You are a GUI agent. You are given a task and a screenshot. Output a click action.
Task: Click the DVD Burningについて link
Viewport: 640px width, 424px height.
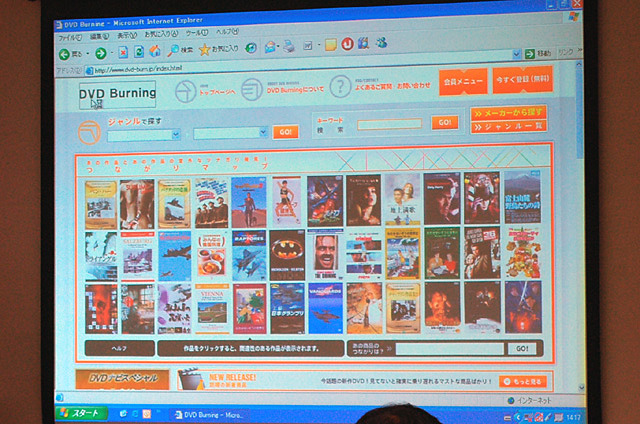296,90
